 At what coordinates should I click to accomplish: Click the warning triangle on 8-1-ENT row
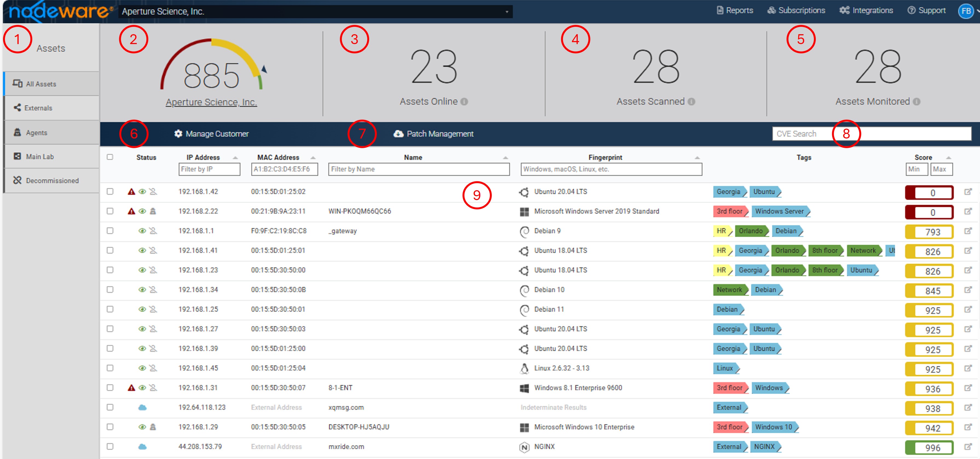pos(131,388)
